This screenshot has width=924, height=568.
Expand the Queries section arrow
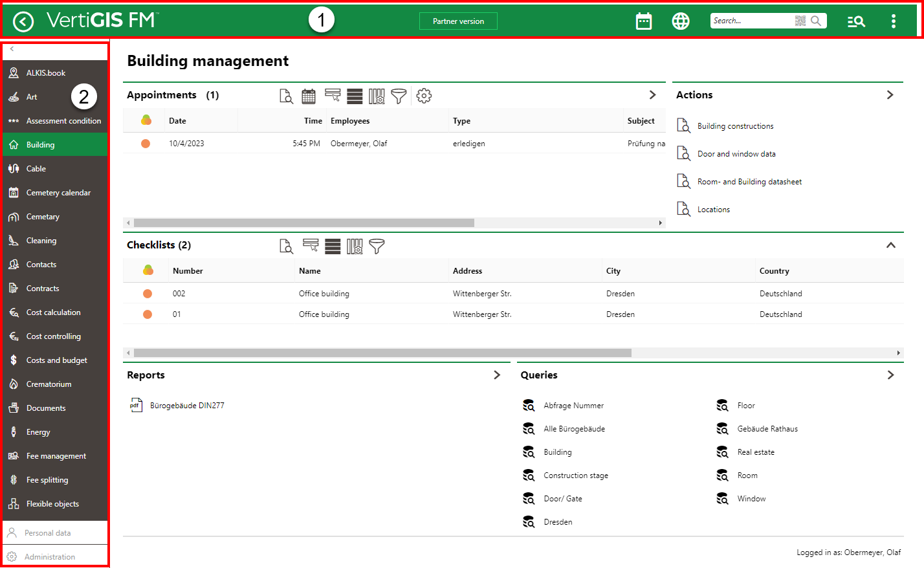[890, 375]
